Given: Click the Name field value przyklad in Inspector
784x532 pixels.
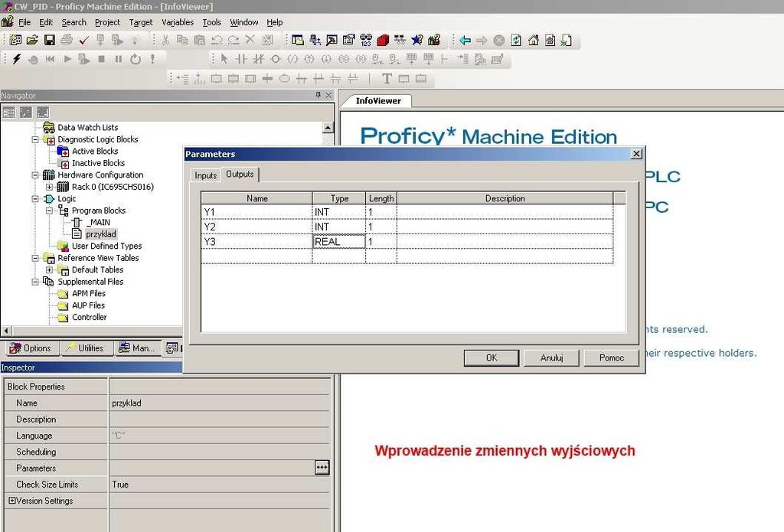Looking at the screenshot, I should 220,403.
